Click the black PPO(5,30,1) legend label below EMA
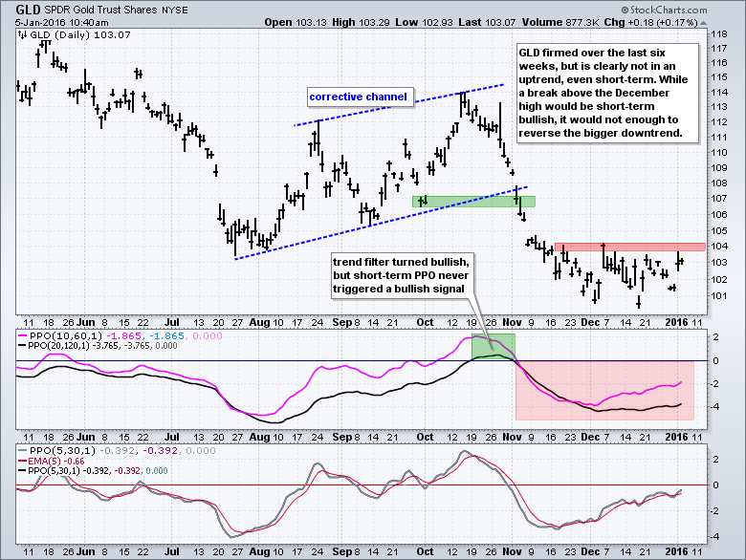746x560 pixels. 55,470
